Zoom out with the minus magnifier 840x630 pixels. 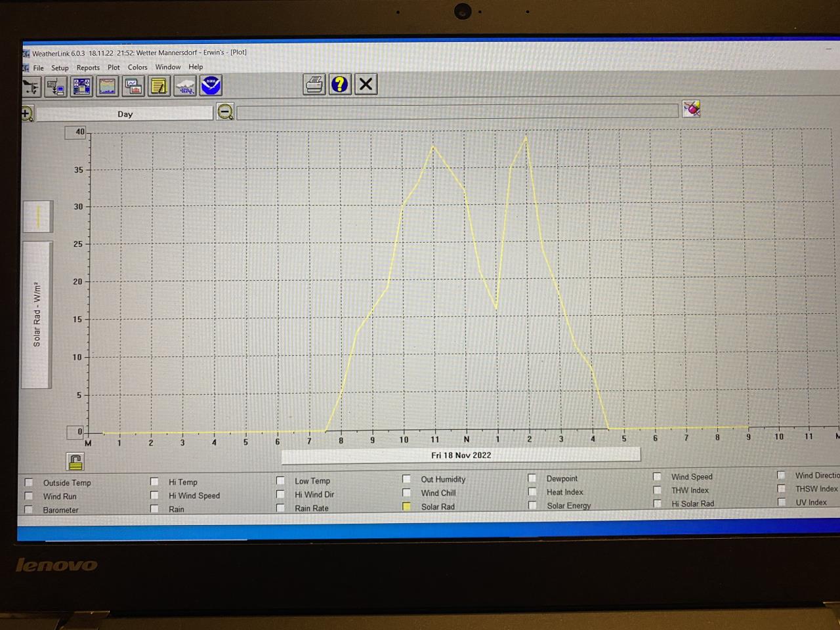click(x=225, y=112)
